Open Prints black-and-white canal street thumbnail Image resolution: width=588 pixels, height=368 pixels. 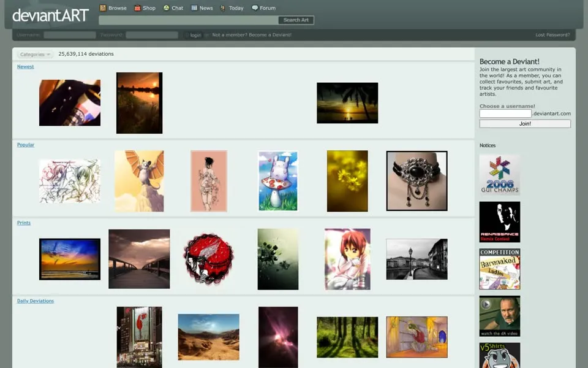click(417, 259)
